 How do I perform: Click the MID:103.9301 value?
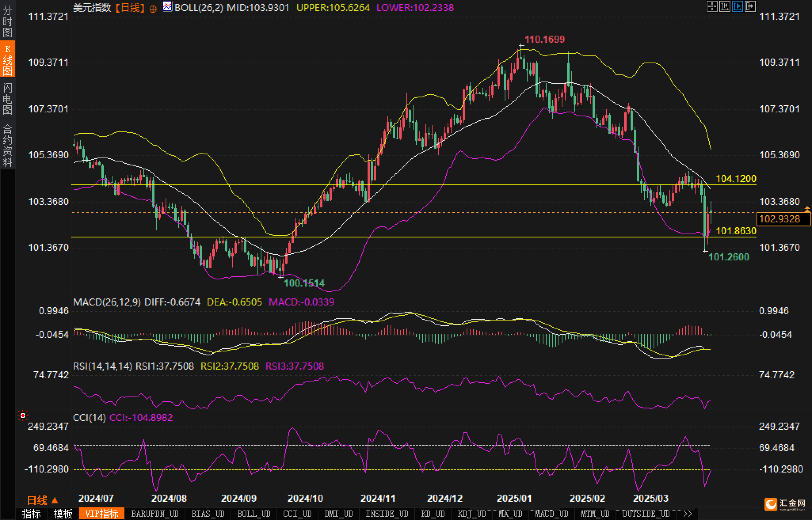[x=258, y=8]
